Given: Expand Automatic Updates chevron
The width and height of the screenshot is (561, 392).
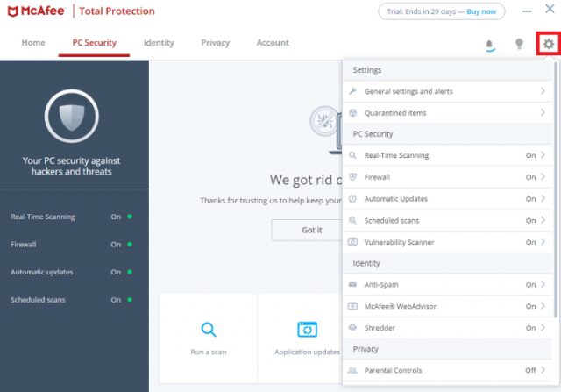Looking at the screenshot, I should (x=543, y=198).
